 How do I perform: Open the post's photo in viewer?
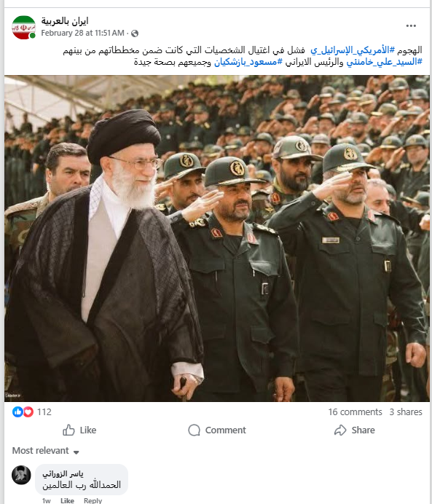(217, 238)
